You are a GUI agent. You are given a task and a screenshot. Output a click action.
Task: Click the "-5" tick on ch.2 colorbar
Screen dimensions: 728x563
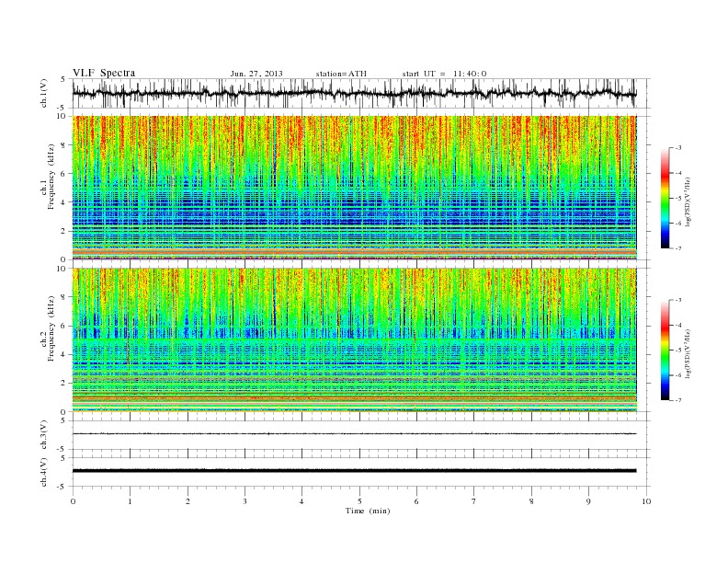[678, 350]
